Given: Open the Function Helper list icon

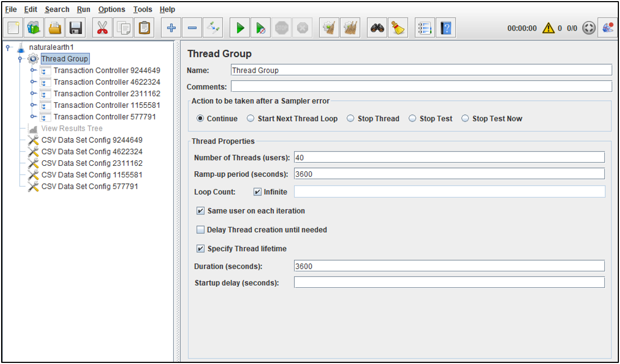Looking at the screenshot, I should tap(425, 28).
